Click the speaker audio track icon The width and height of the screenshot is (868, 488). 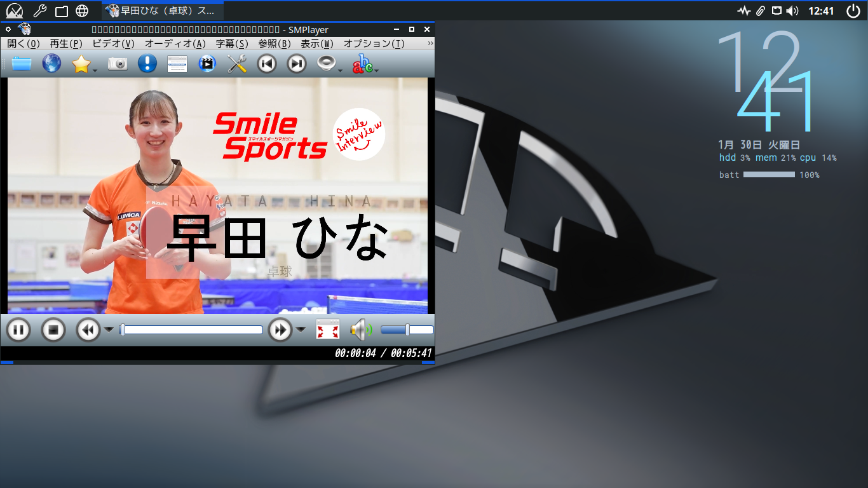[327, 64]
